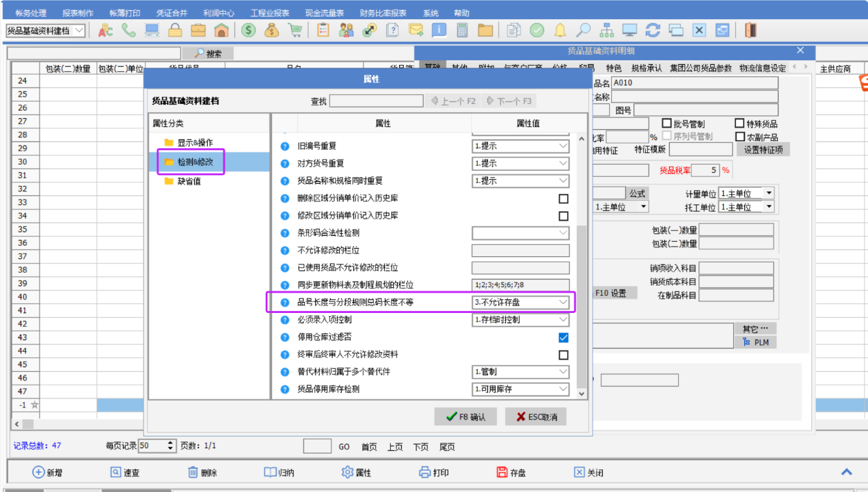Open the 报表制作 menu
The image size is (868, 492).
[78, 13]
